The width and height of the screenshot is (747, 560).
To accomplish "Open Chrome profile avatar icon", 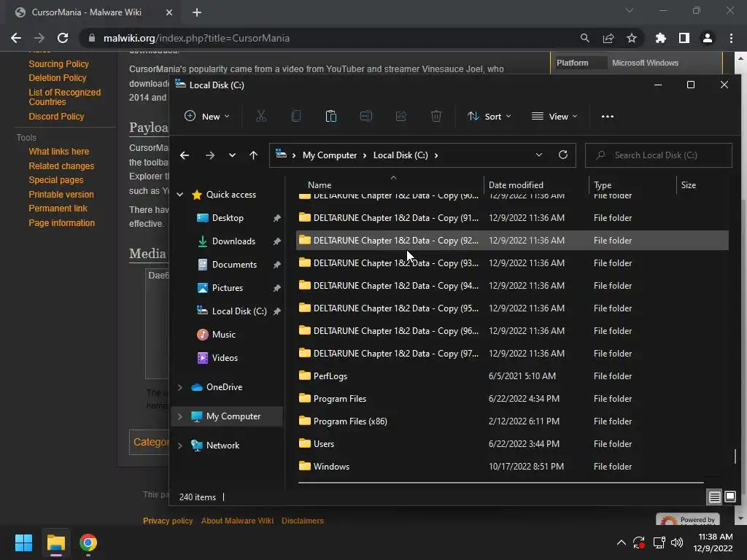I will click(x=708, y=38).
